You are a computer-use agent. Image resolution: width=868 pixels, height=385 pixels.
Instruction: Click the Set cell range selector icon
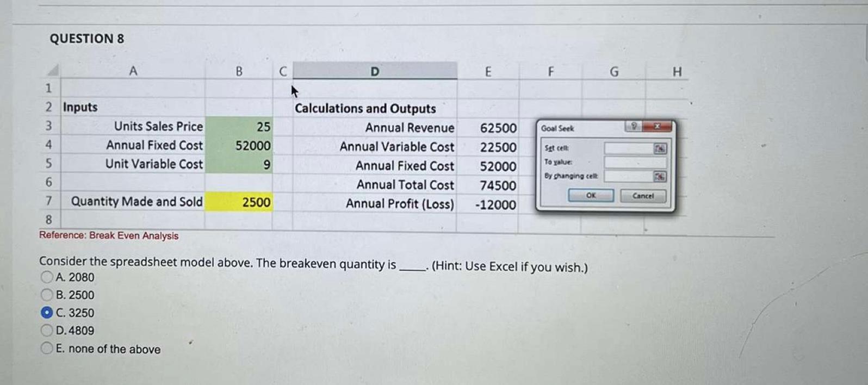point(660,148)
